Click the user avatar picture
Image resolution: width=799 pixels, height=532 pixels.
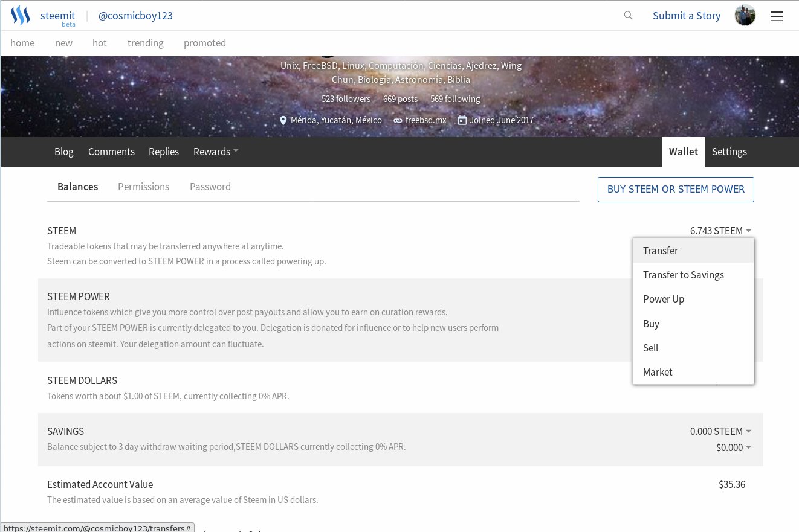(745, 16)
